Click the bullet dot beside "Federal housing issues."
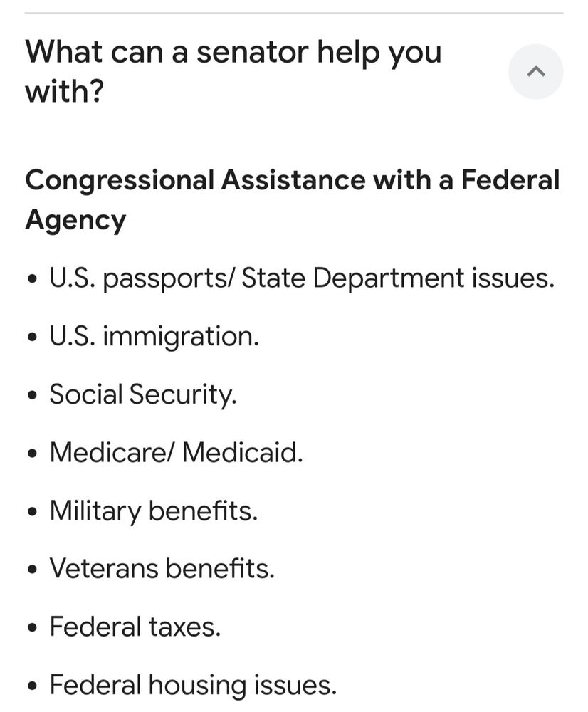 pos(32,686)
